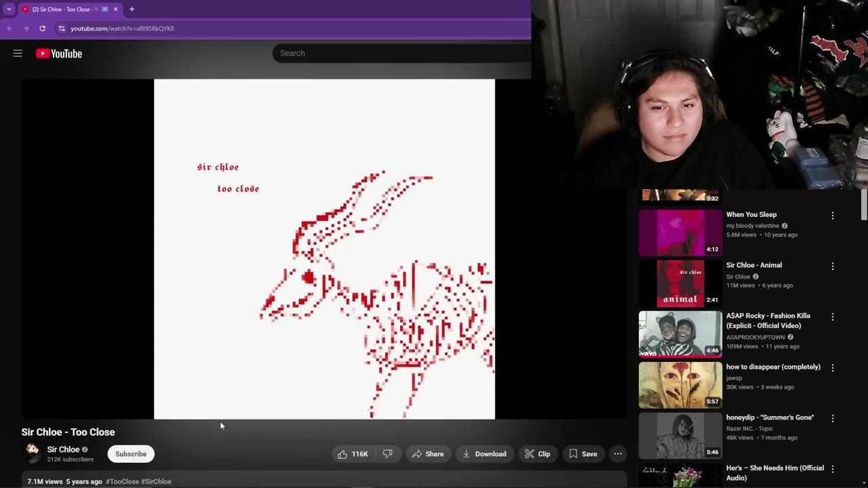The height and width of the screenshot is (488, 868).
Task: Open the YouTube hamburger guide menu
Action: coord(18,54)
